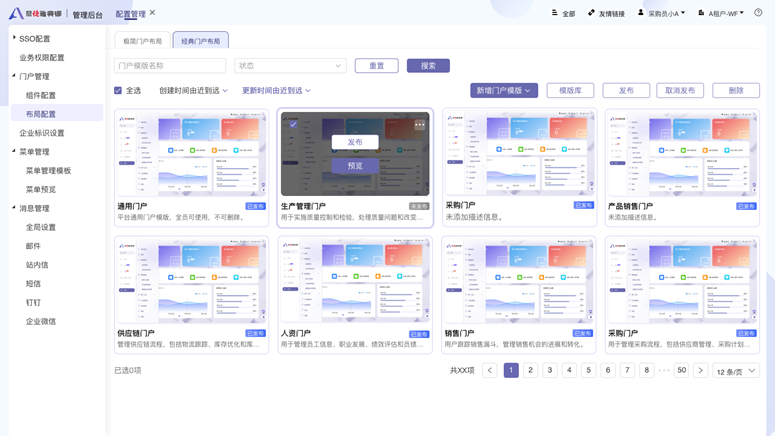
Task: Open 菜单管理模板 in sidebar
Action: click(48, 171)
